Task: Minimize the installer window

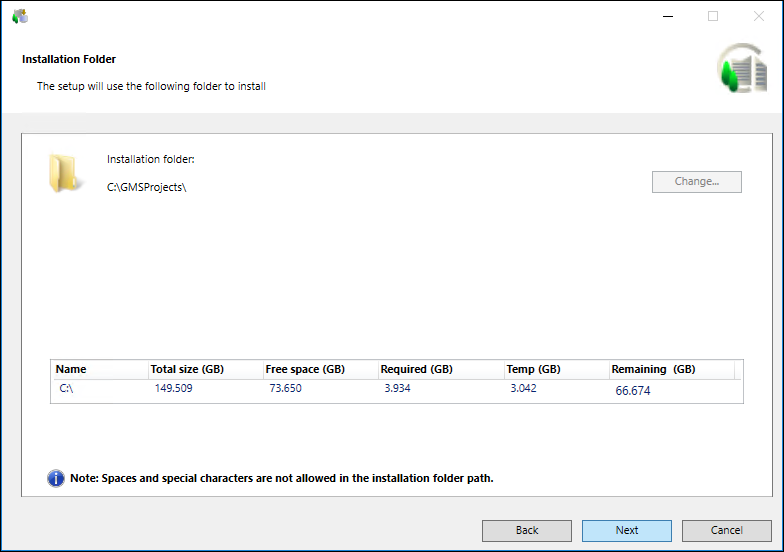Action: (667, 16)
